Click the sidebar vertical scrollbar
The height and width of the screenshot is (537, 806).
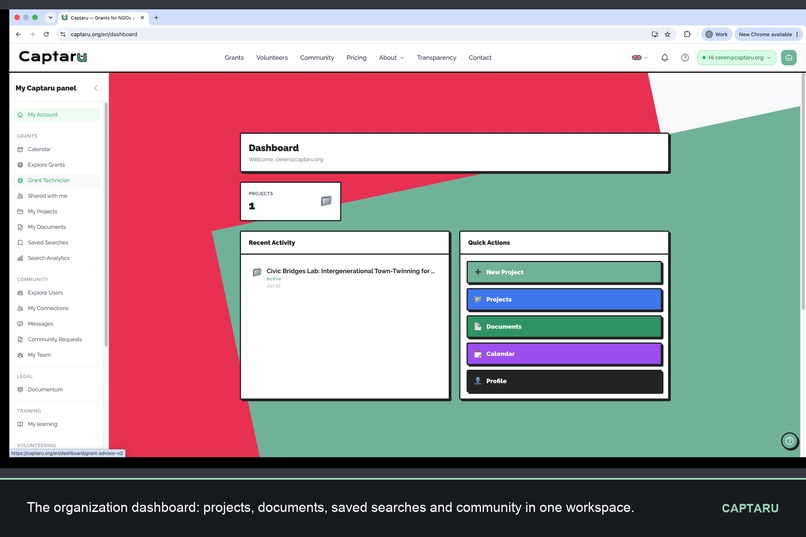click(x=106, y=224)
